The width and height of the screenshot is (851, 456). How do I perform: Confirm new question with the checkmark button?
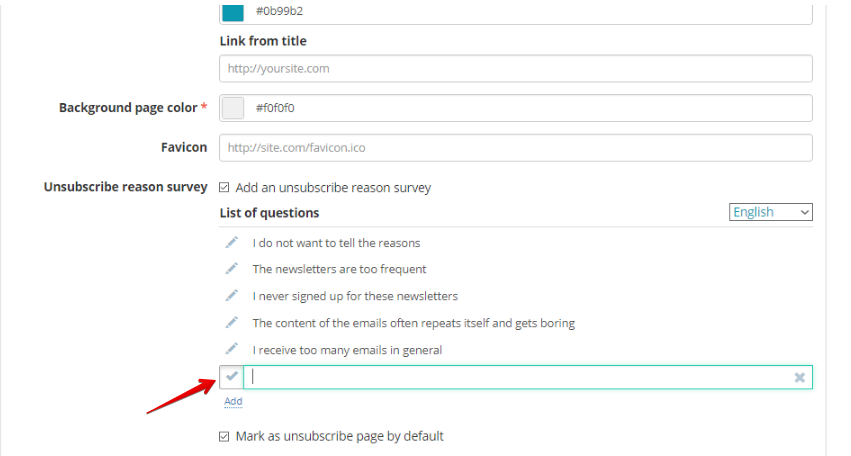click(232, 377)
